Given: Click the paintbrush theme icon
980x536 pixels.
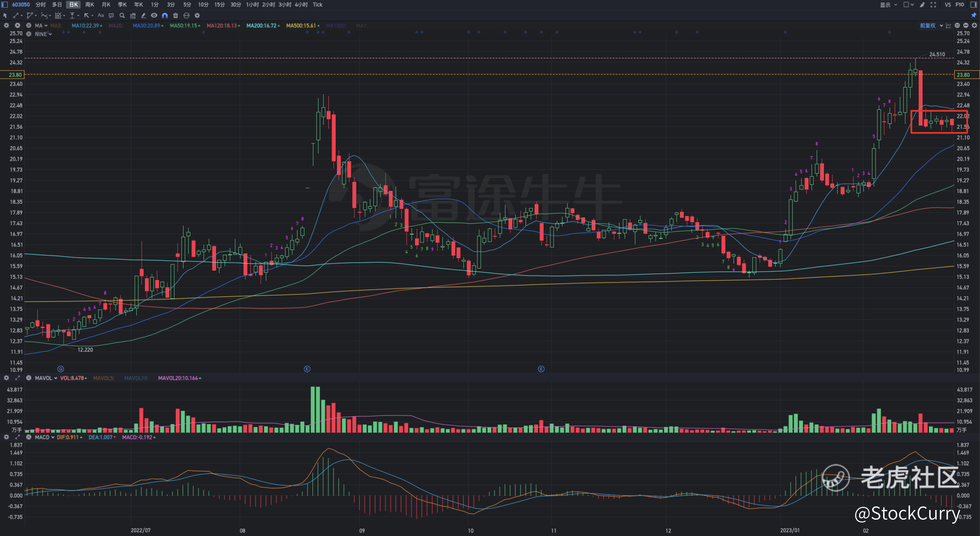Looking at the screenshot, I should 922,5.
